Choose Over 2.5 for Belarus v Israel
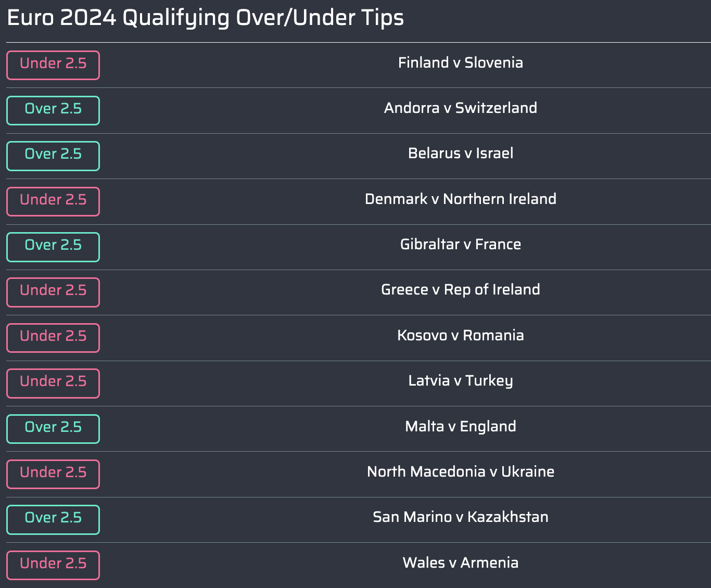This screenshot has height=588, width=711. click(x=53, y=156)
